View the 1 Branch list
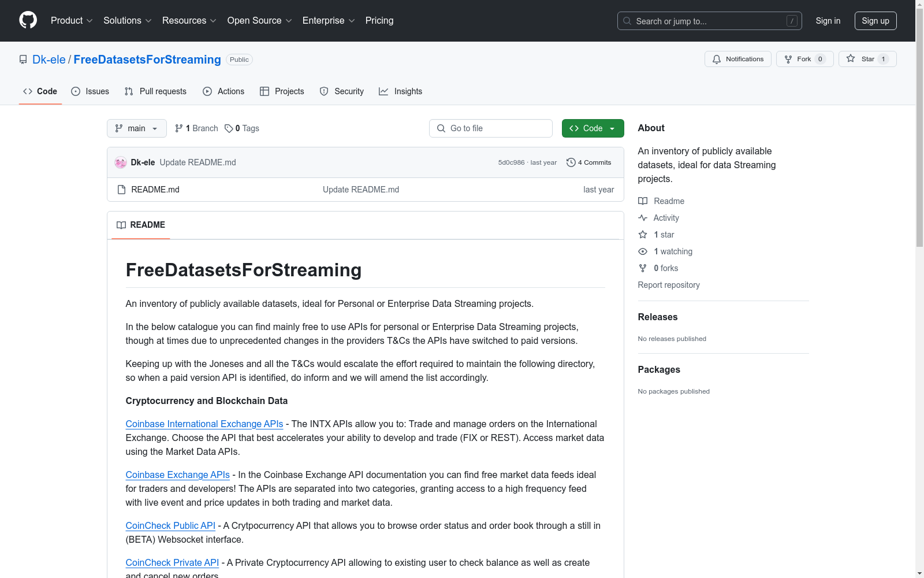924x578 pixels. click(x=196, y=128)
